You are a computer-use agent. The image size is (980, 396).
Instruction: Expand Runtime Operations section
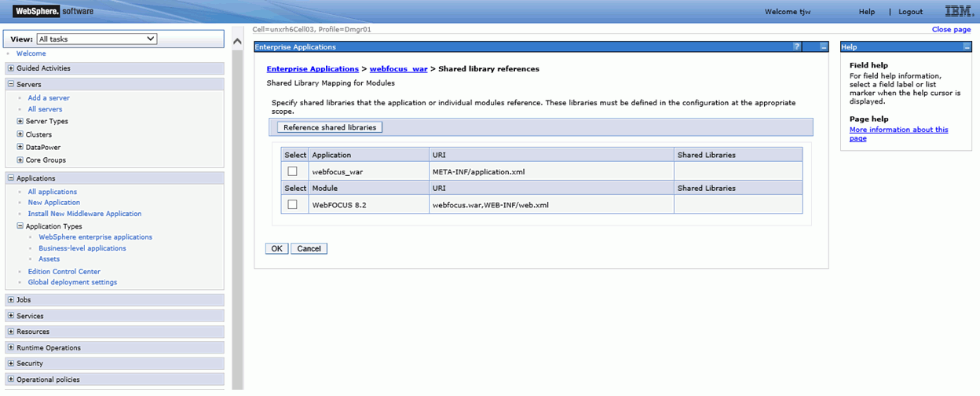click(x=10, y=348)
